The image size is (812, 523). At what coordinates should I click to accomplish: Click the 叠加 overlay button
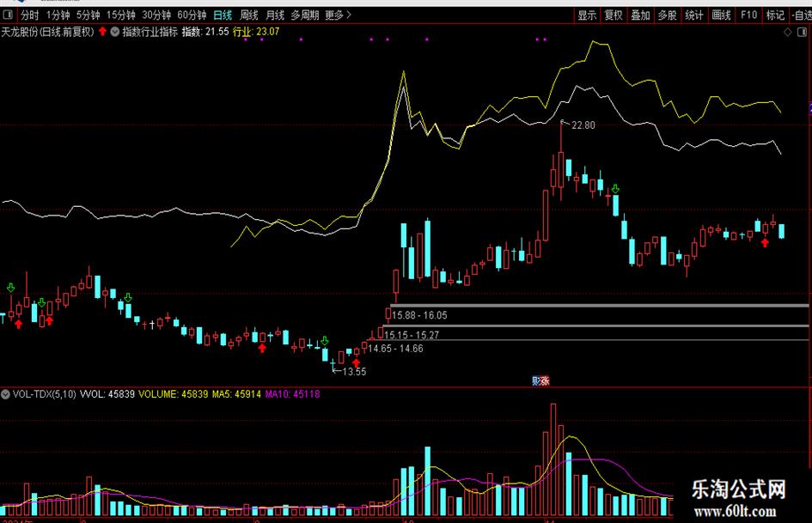pos(641,15)
